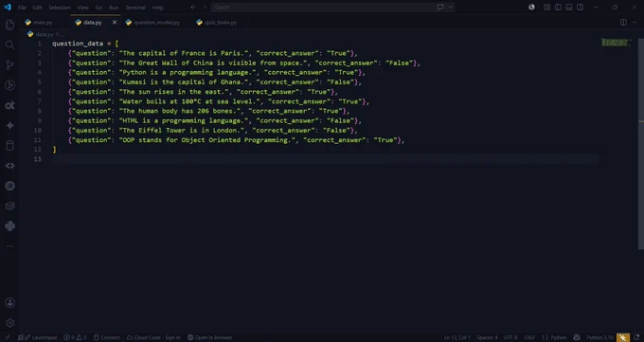
Task: Open the Terminal menu
Action: point(135,8)
